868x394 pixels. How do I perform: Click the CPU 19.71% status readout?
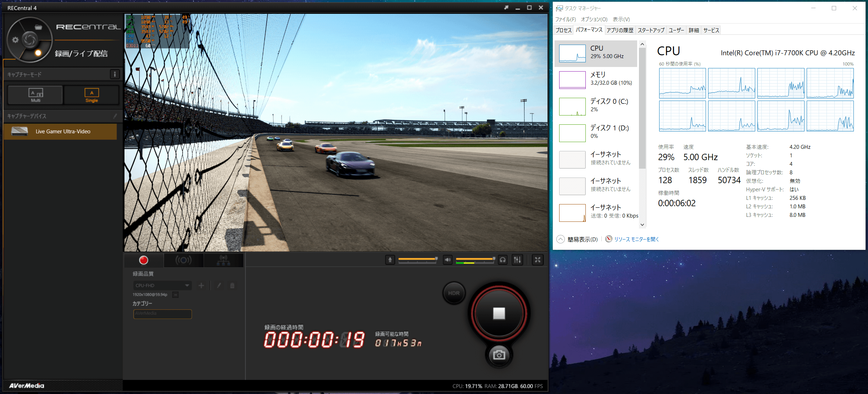click(467, 386)
